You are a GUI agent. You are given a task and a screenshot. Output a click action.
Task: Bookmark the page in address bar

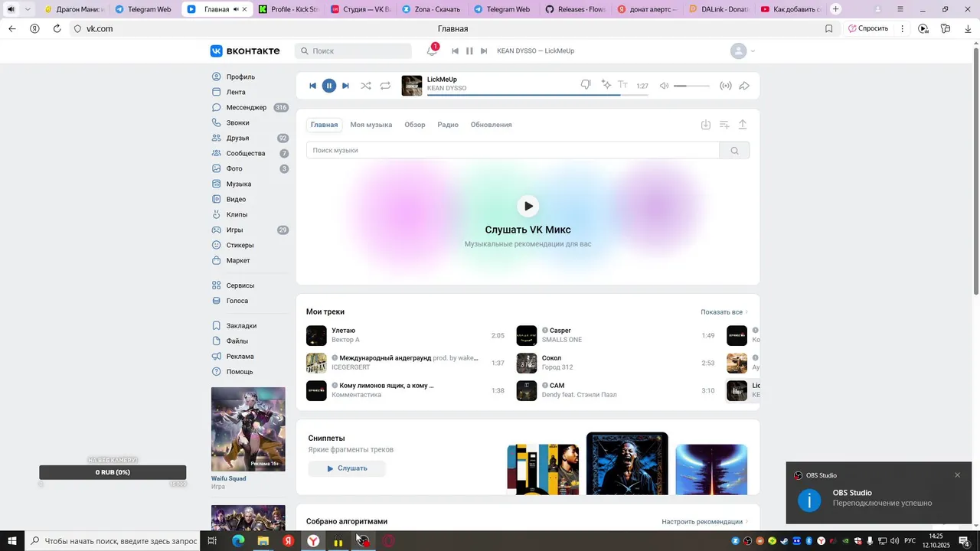click(829, 28)
